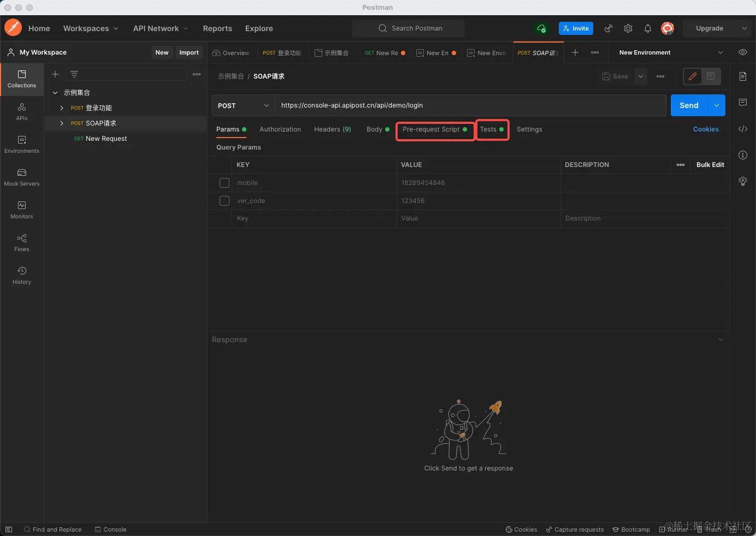This screenshot has width=756, height=536.
Task: Open the Monitors section
Action: coord(22,210)
